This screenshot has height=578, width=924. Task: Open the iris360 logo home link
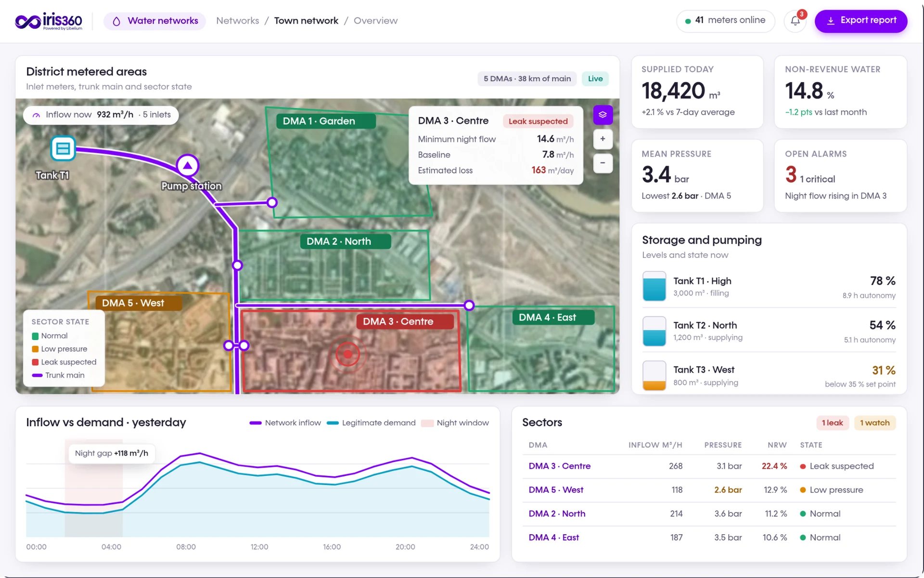click(x=49, y=21)
